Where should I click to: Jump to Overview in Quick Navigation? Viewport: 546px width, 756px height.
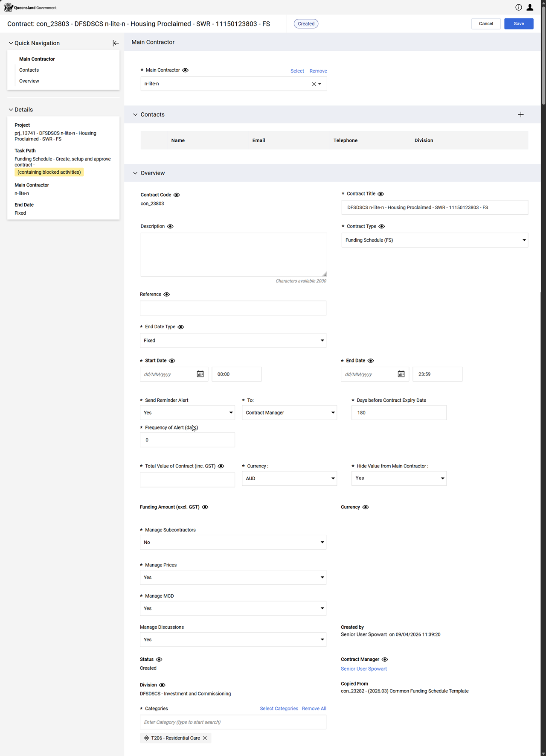[x=29, y=81]
